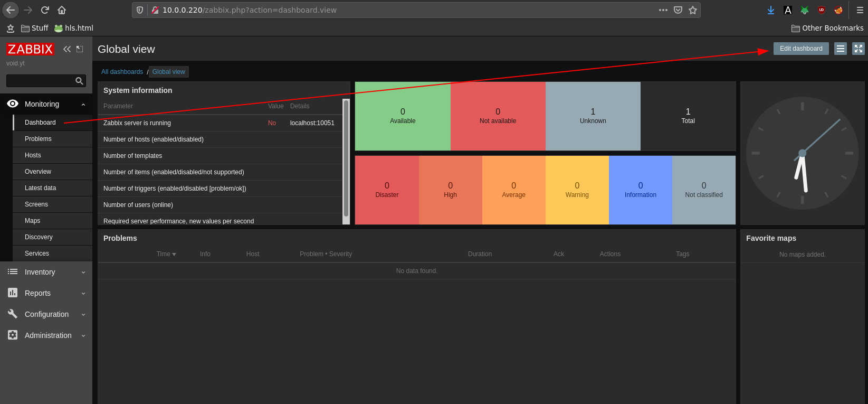Reload the page in the browser
This screenshot has width=868, height=404.
pyautogui.click(x=45, y=10)
